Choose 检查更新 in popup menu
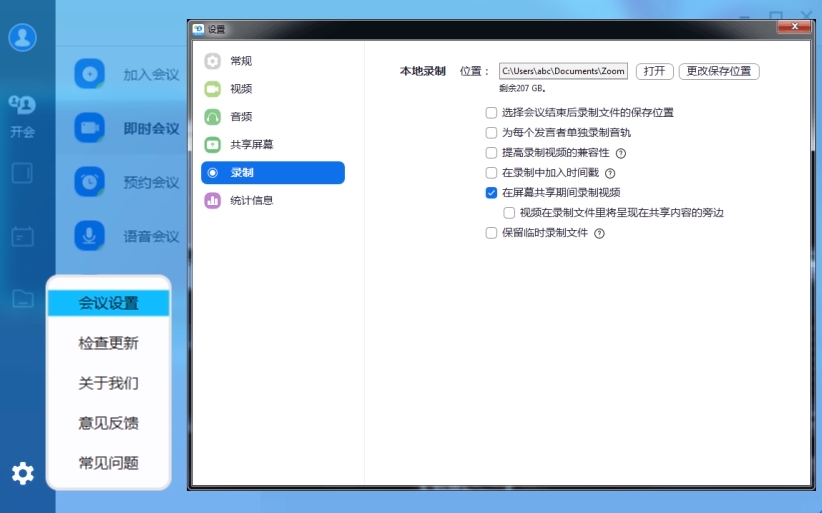Viewport: 822px width, 513px height. 109,343
